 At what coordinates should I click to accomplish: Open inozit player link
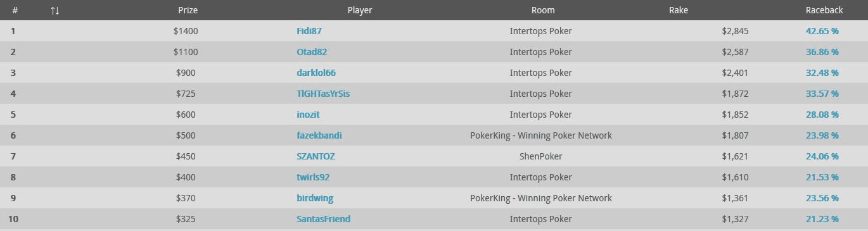point(308,115)
